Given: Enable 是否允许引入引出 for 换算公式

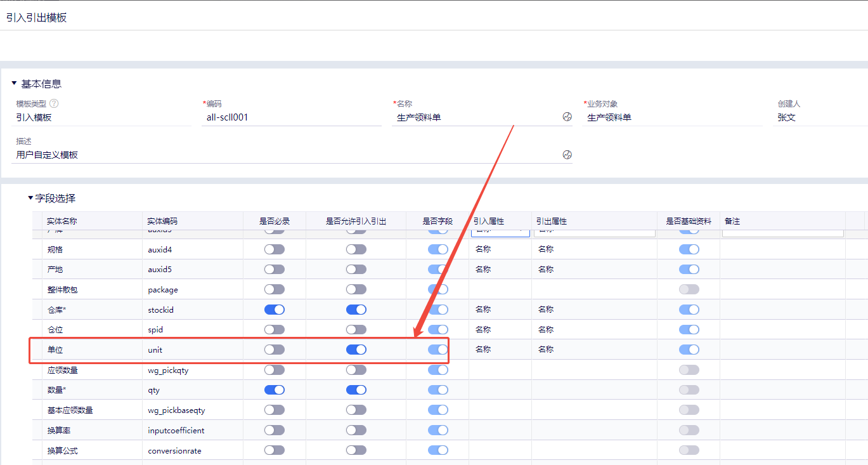Looking at the screenshot, I should [356, 450].
